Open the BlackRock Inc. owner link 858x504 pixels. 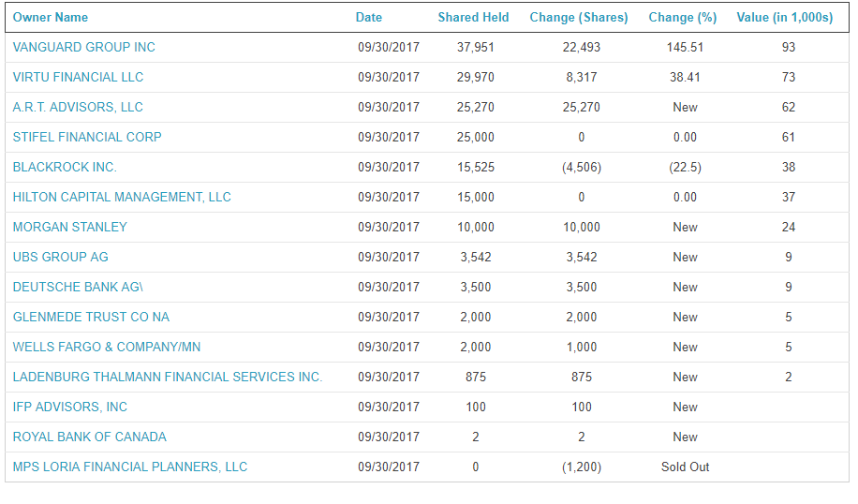point(65,167)
